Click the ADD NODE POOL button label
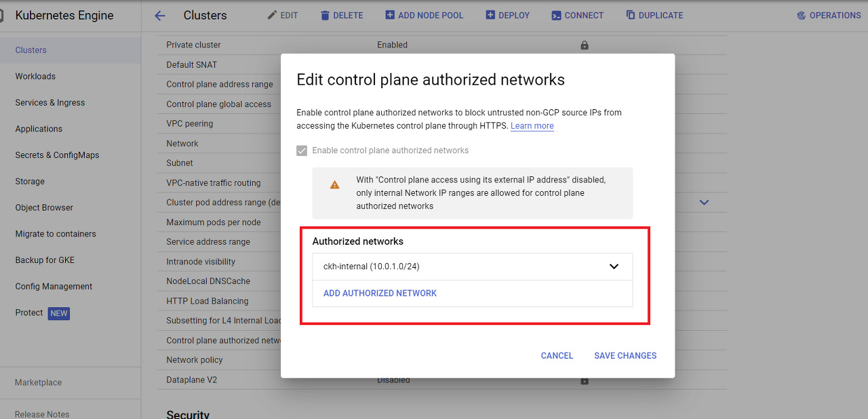This screenshot has height=419, width=868. (x=431, y=16)
